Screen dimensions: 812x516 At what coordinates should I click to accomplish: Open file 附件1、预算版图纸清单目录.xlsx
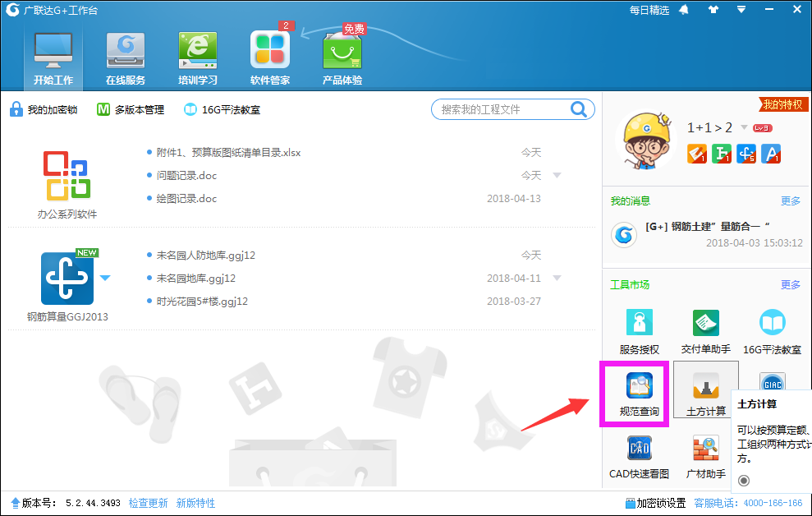tap(228, 152)
